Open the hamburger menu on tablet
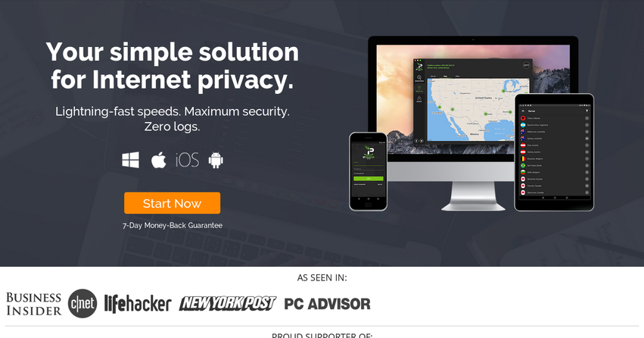The height and width of the screenshot is (338, 644). click(523, 111)
